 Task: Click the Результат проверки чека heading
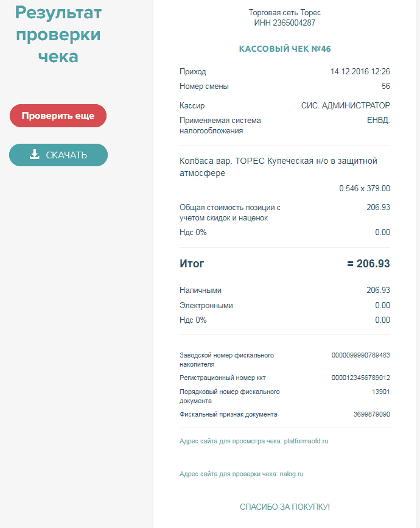click(x=58, y=34)
